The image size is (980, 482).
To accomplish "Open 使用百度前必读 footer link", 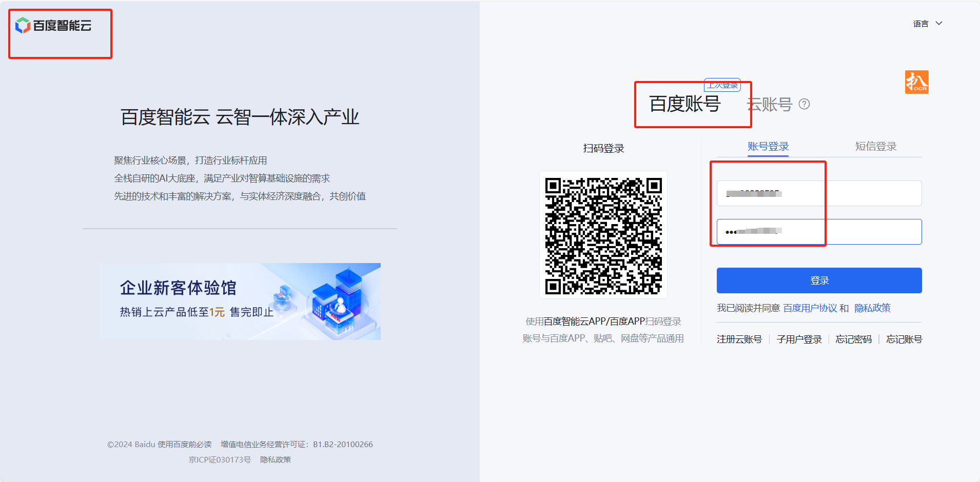I will coord(185,445).
